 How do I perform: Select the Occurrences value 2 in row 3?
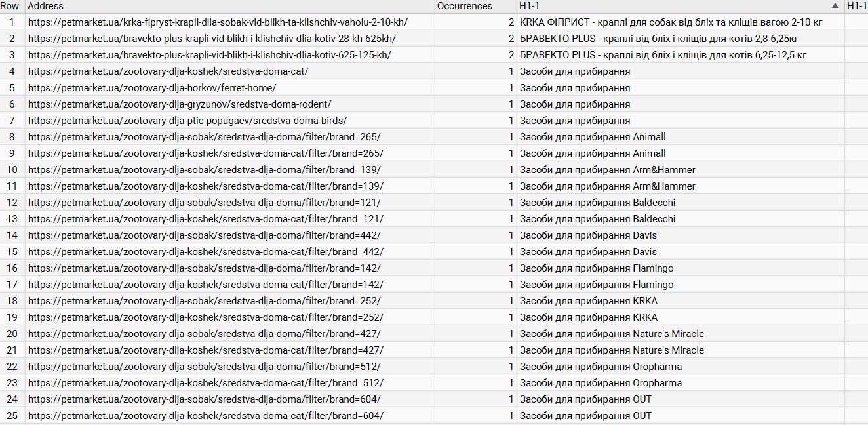coord(475,54)
